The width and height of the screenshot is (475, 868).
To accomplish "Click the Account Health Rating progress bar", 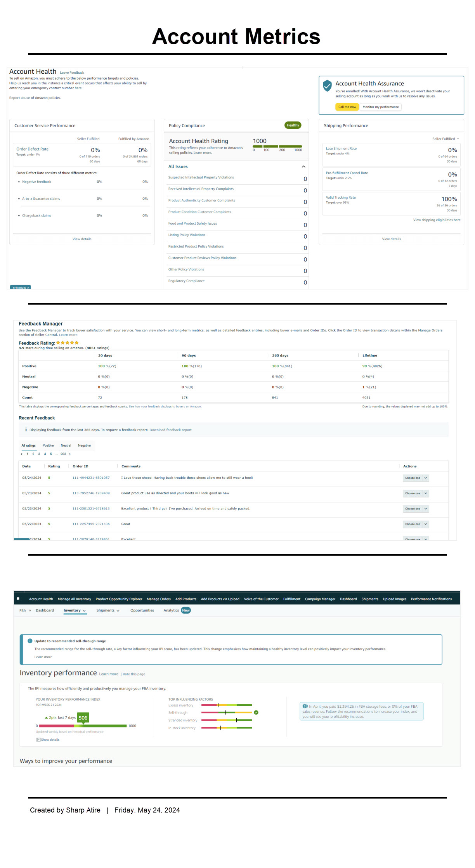I will point(277,146).
